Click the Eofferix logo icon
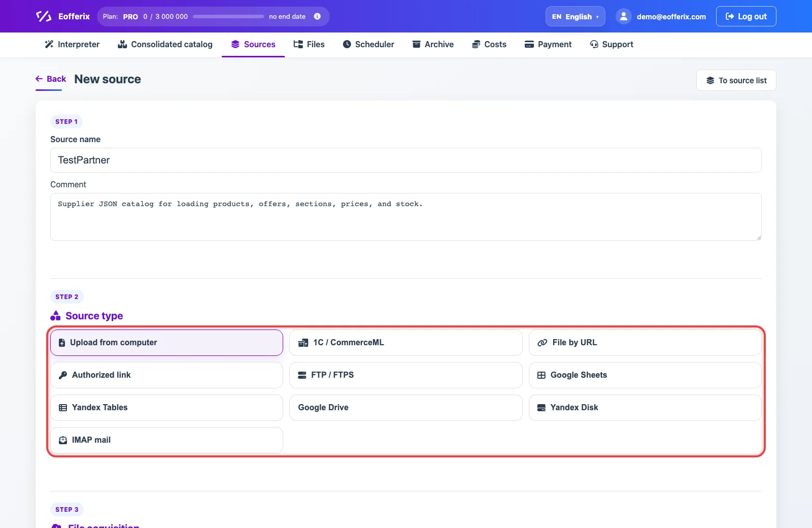The width and height of the screenshot is (812, 528). tap(44, 16)
